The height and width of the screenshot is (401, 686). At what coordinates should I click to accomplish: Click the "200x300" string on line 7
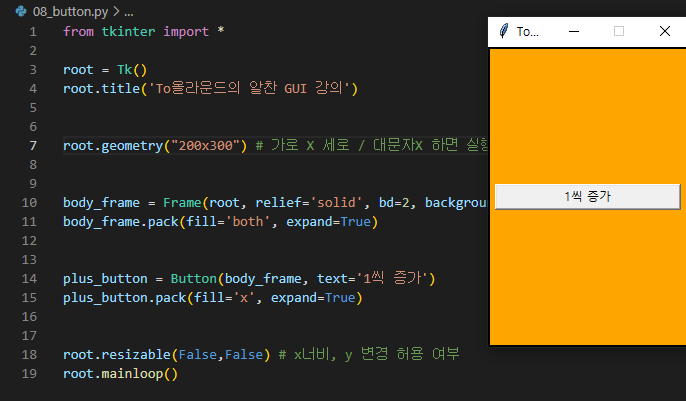coord(206,146)
